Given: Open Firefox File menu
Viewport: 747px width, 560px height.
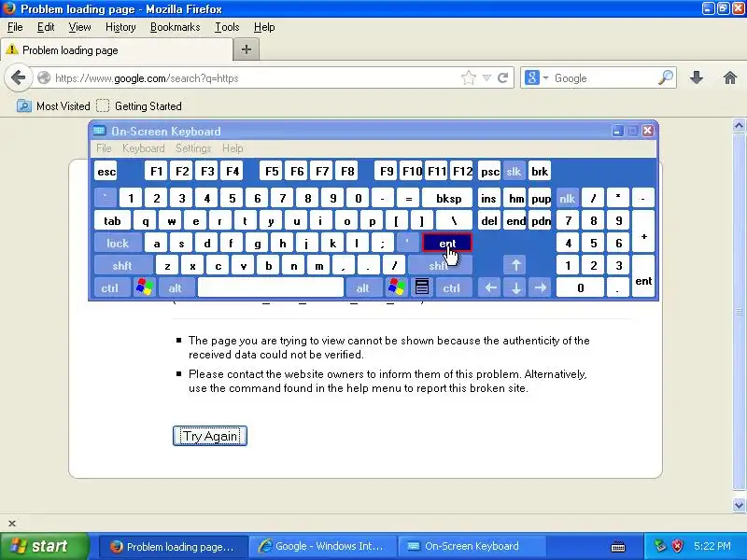Looking at the screenshot, I should pos(15,27).
